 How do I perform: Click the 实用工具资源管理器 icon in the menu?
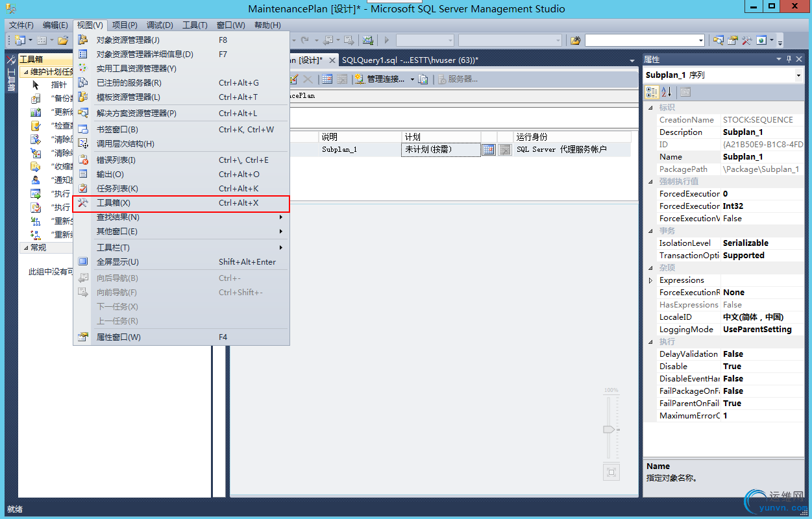click(x=83, y=68)
